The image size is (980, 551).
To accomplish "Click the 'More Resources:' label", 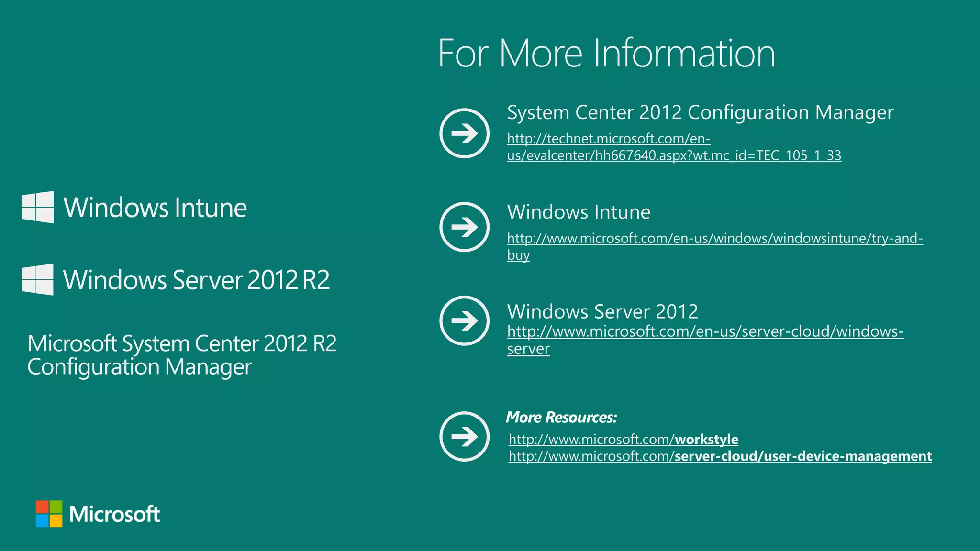I will [561, 417].
